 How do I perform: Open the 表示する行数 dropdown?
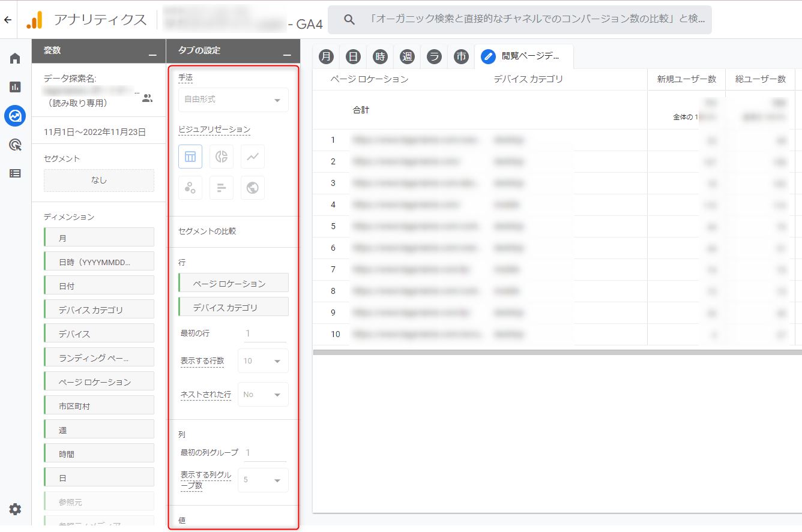click(x=263, y=361)
